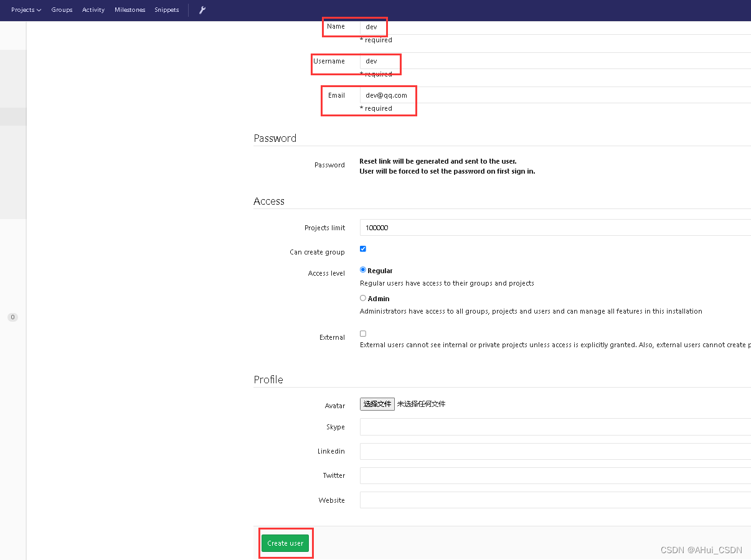Click the Regular option label text

[380, 271]
